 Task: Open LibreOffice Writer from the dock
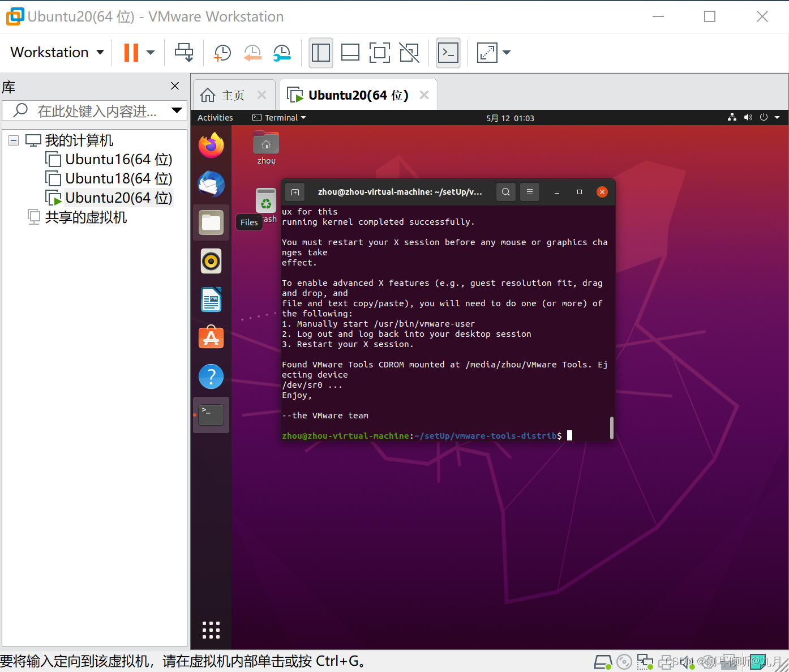(211, 299)
